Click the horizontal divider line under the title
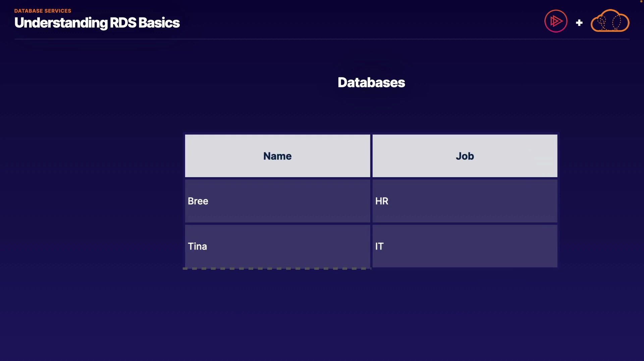644x361 pixels. [x=322, y=39]
